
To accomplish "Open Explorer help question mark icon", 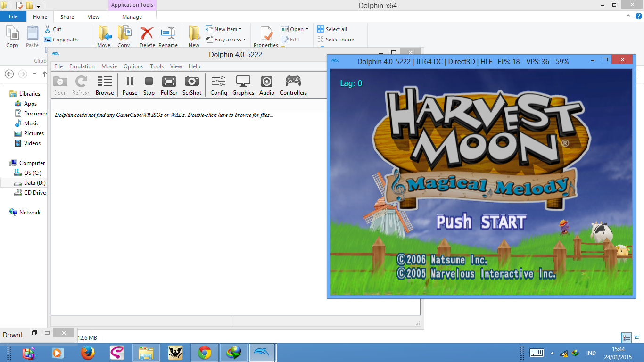I will tap(638, 16).
